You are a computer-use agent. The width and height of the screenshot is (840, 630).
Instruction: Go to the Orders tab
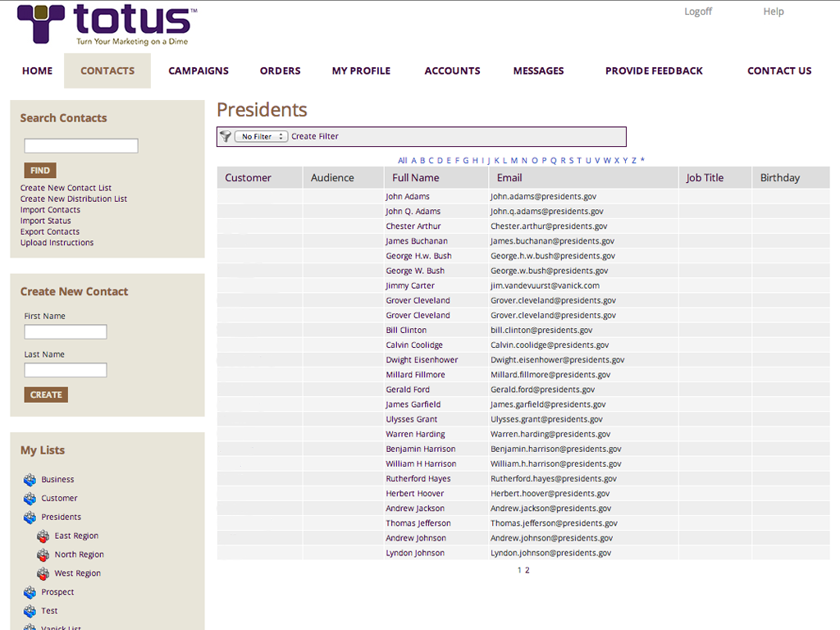(x=281, y=71)
